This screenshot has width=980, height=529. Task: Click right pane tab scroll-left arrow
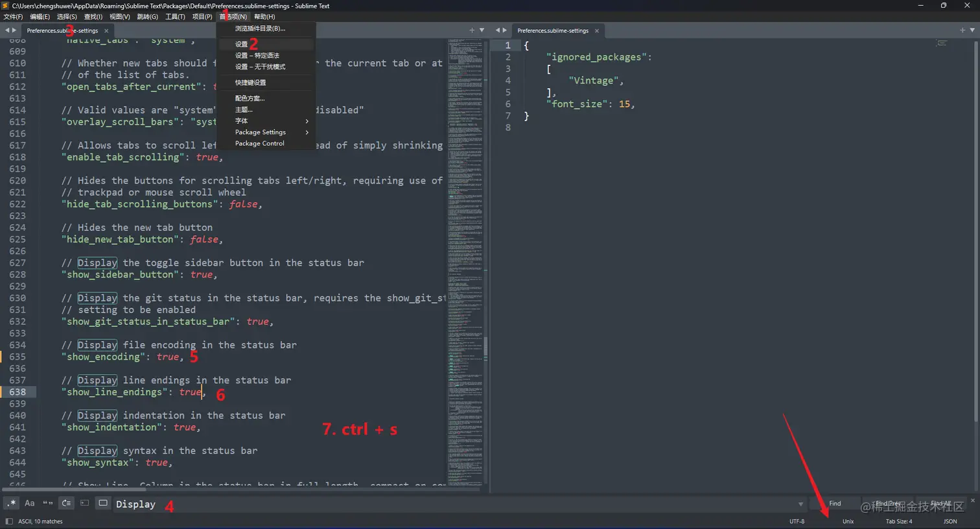point(498,30)
